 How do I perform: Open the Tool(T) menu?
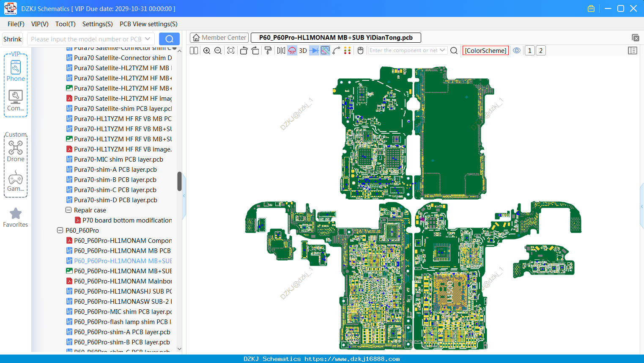click(x=66, y=24)
